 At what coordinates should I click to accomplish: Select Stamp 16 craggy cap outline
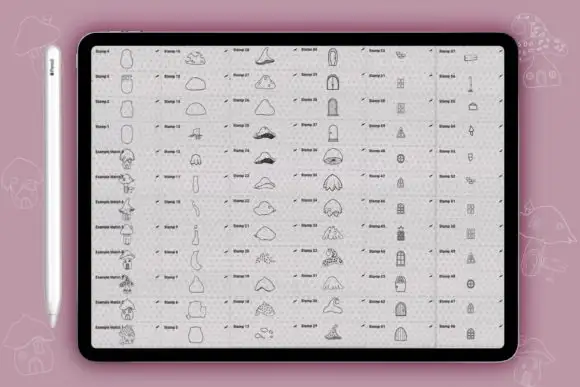tap(195, 58)
